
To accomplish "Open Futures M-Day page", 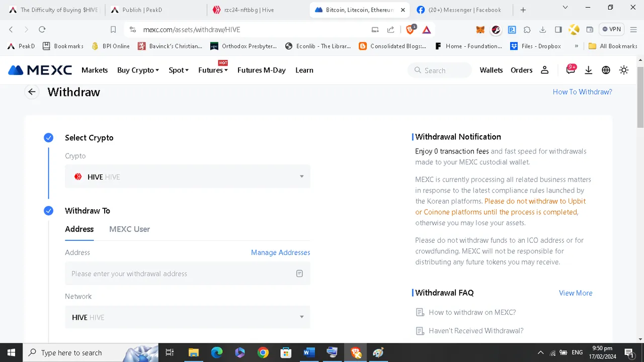I will pyautogui.click(x=262, y=70).
